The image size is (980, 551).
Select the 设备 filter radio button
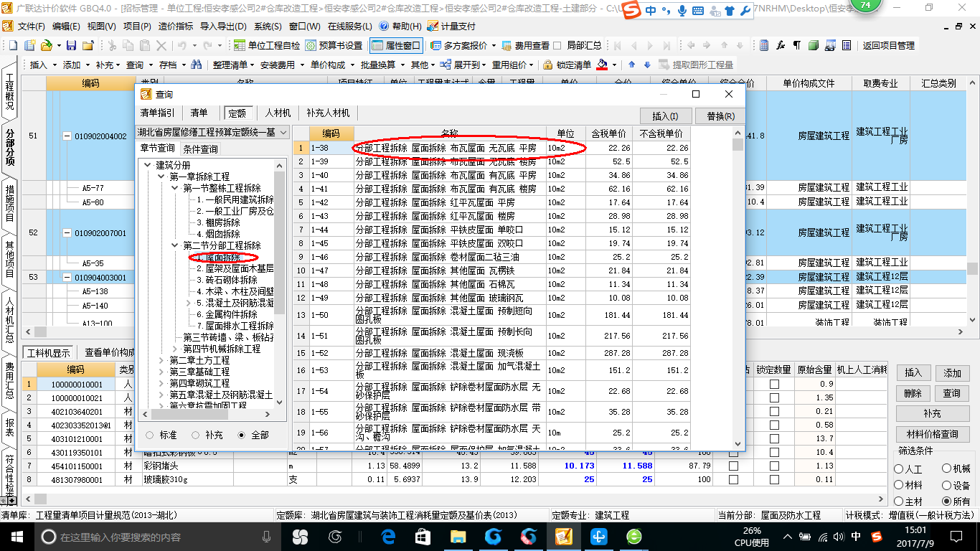[x=946, y=485]
